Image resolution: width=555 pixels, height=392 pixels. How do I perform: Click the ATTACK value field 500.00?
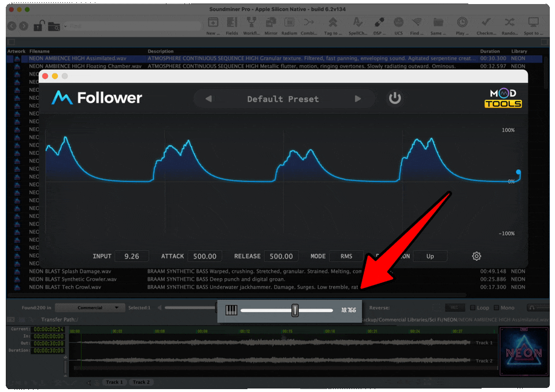[205, 256]
